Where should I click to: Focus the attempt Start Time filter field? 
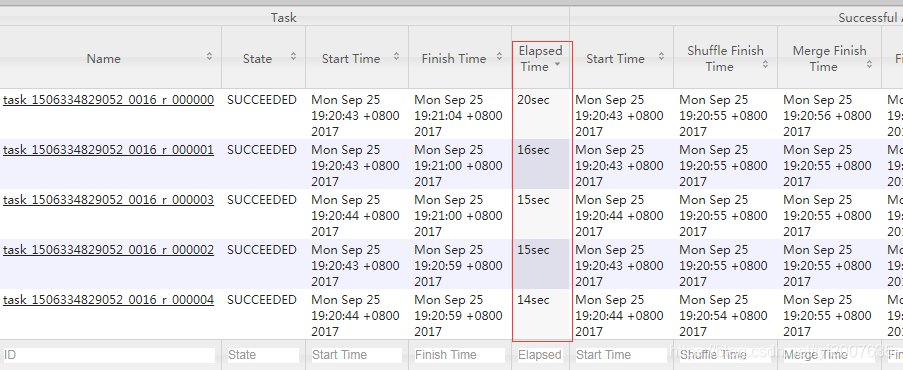(621, 355)
